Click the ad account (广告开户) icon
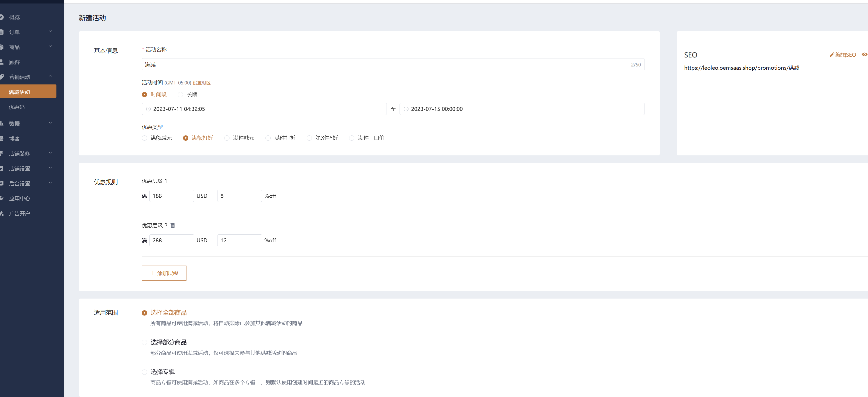Screen dimensions: 868x397 (1, 213)
